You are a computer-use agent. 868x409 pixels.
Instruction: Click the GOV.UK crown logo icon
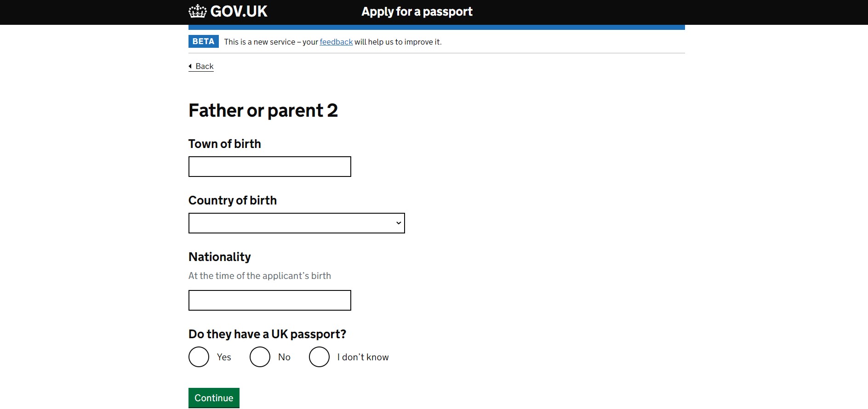click(x=197, y=11)
